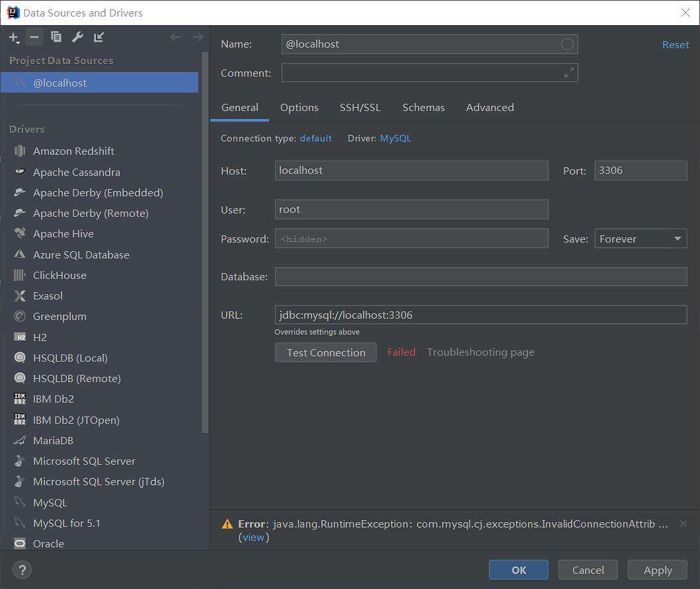Go forward with the right arrow
The width and height of the screenshot is (700, 589).
(x=198, y=37)
